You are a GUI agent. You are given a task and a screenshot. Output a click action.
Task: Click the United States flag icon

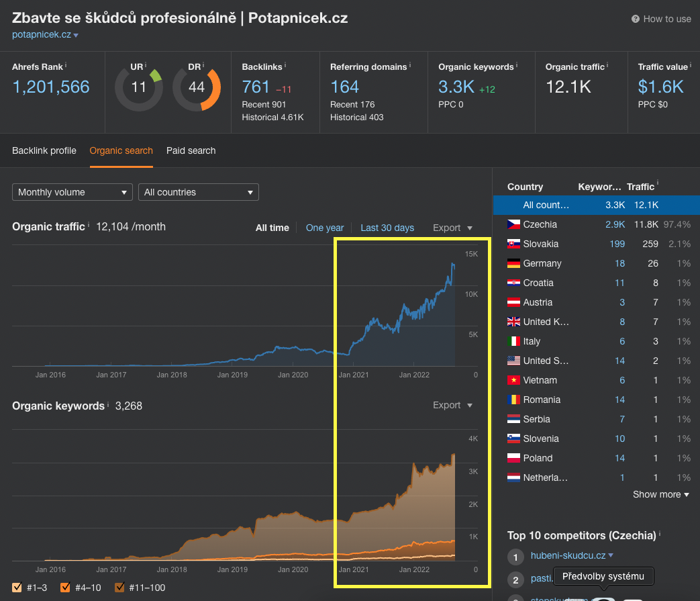tap(513, 361)
